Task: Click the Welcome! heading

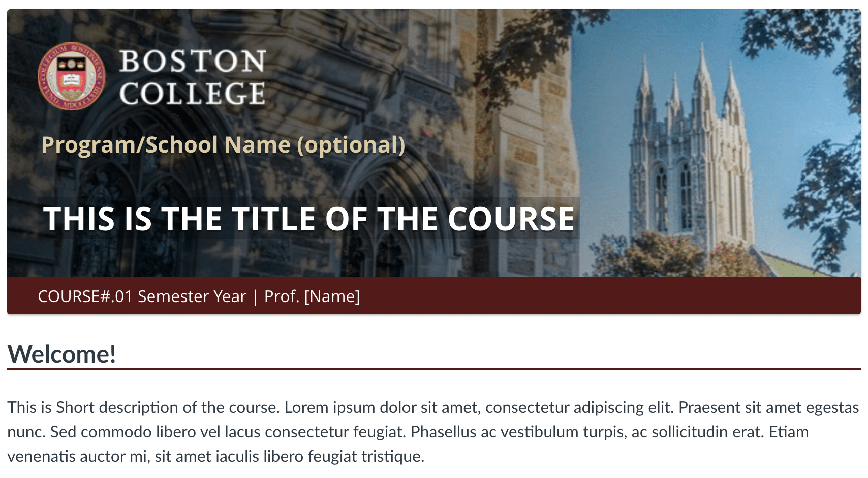Action: point(61,354)
